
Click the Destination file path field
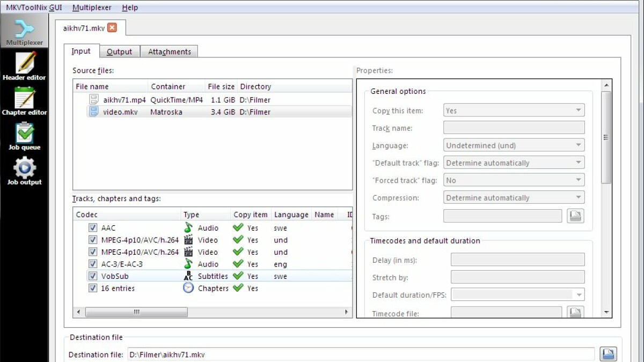coord(361,354)
